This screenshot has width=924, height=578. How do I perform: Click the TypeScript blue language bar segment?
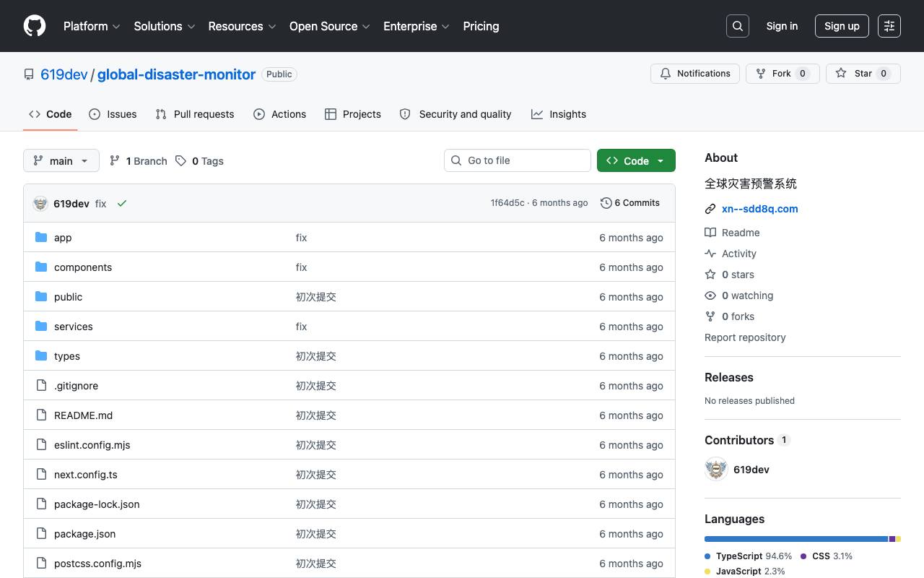pos(796,539)
